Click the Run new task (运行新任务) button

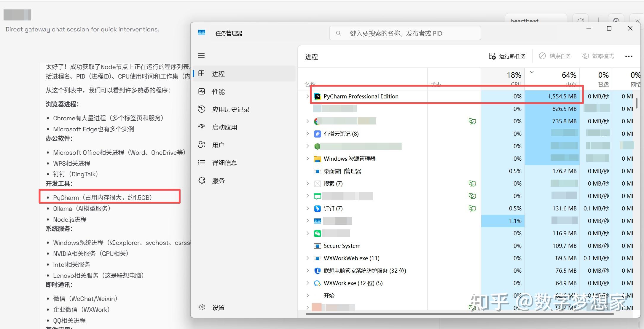click(x=507, y=56)
